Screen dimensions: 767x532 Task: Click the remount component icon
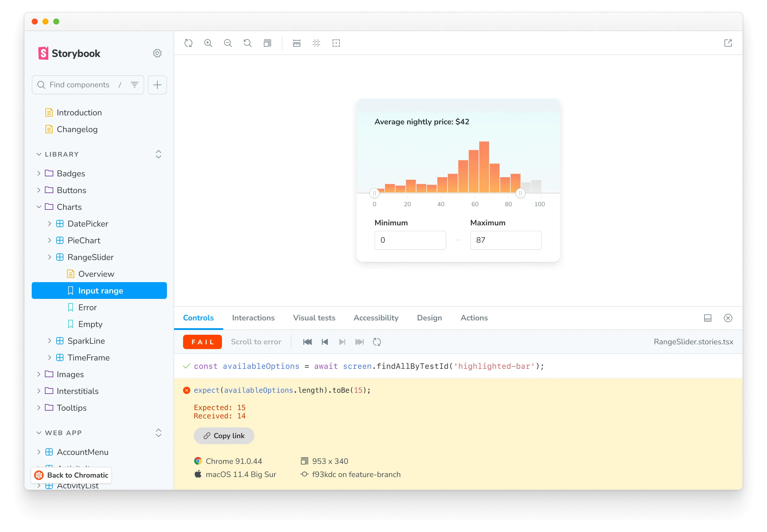coord(188,43)
